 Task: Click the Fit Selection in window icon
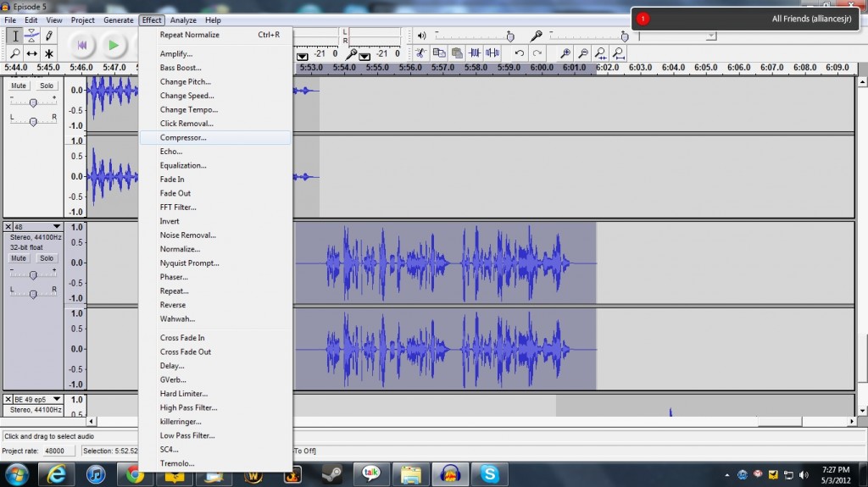(x=601, y=53)
